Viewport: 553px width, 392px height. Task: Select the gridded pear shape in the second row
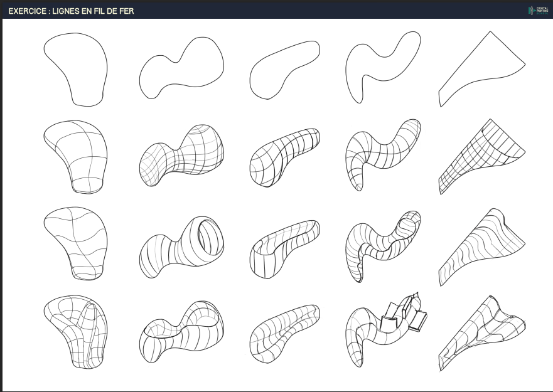click(74, 154)
